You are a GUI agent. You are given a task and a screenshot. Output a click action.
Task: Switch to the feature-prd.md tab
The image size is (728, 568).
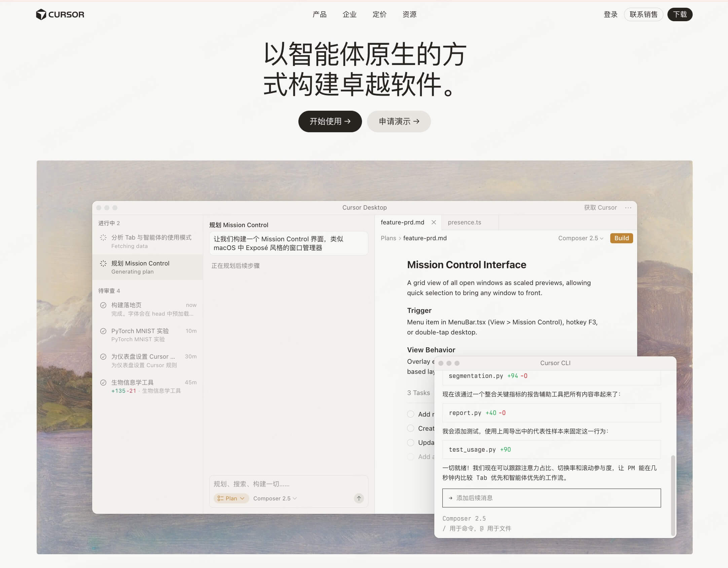[402, 222]
